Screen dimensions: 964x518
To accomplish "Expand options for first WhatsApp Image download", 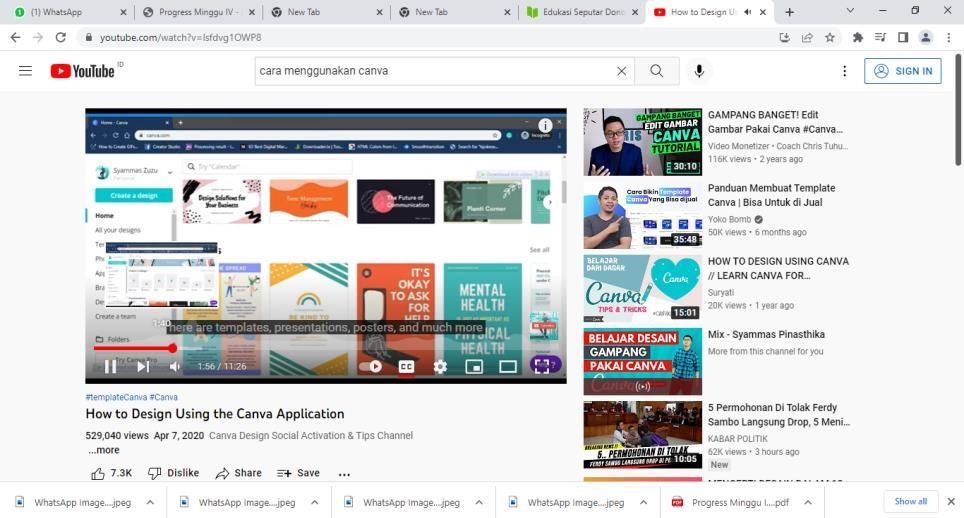I will pyautogui.click(x=150, y=503).
